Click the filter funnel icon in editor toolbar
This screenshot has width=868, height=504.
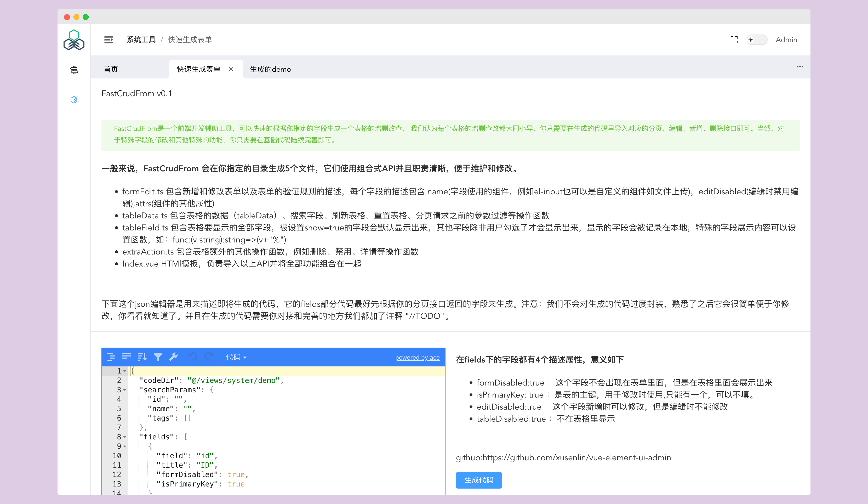click(x=158, y=357)
